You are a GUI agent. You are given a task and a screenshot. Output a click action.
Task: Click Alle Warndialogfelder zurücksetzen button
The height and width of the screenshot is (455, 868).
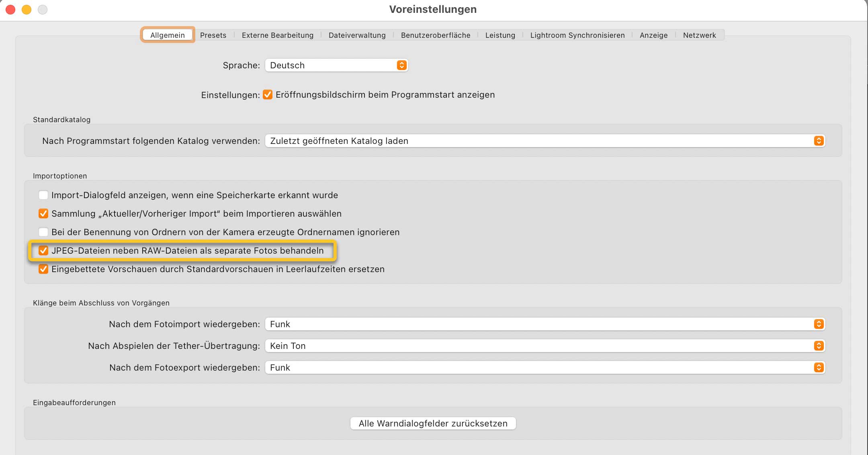(x=433, y=423)
